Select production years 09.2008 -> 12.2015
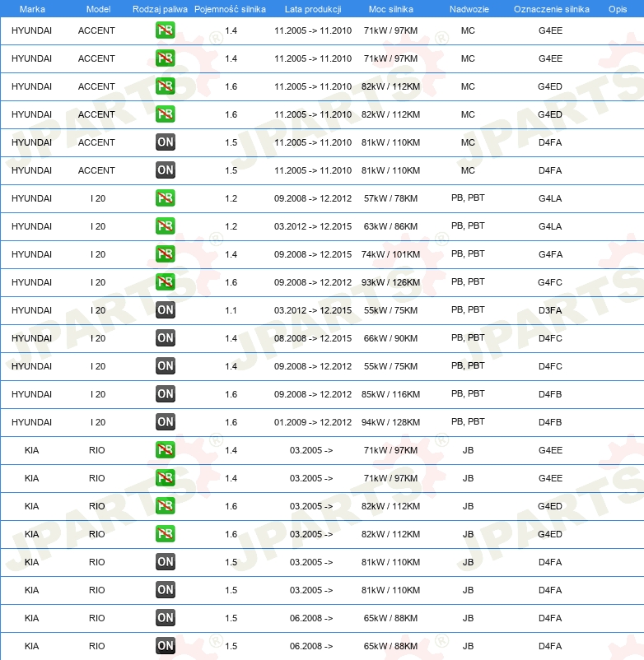 pos(313,254)
